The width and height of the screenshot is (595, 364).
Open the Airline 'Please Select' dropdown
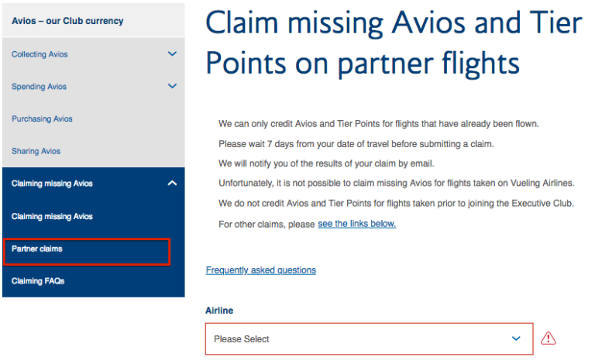(369, 338)
